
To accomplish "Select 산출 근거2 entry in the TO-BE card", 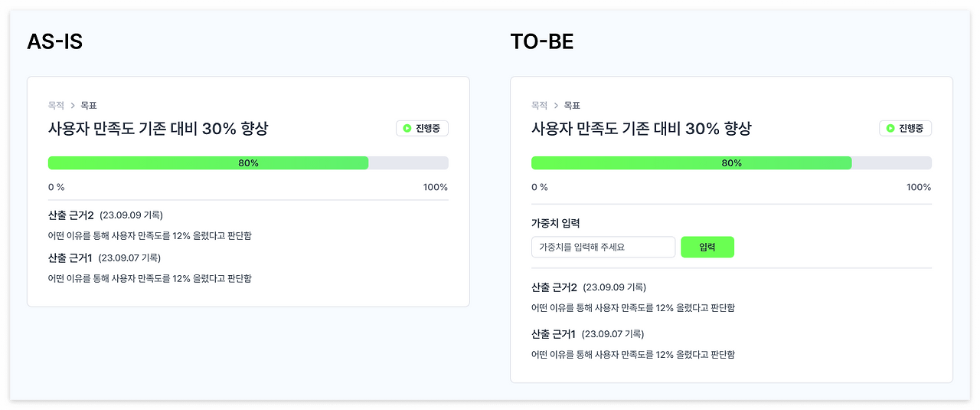I will [554, 287].
